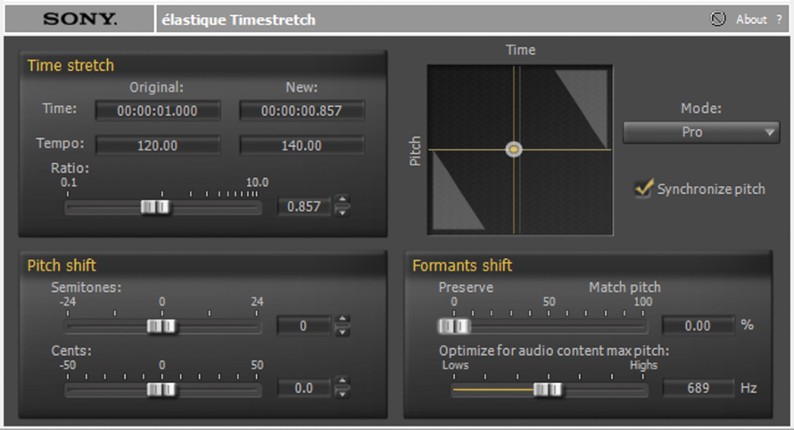Click the question mark help icon
The width and height of the screenshot is (794, 430).
coord(779,19)
